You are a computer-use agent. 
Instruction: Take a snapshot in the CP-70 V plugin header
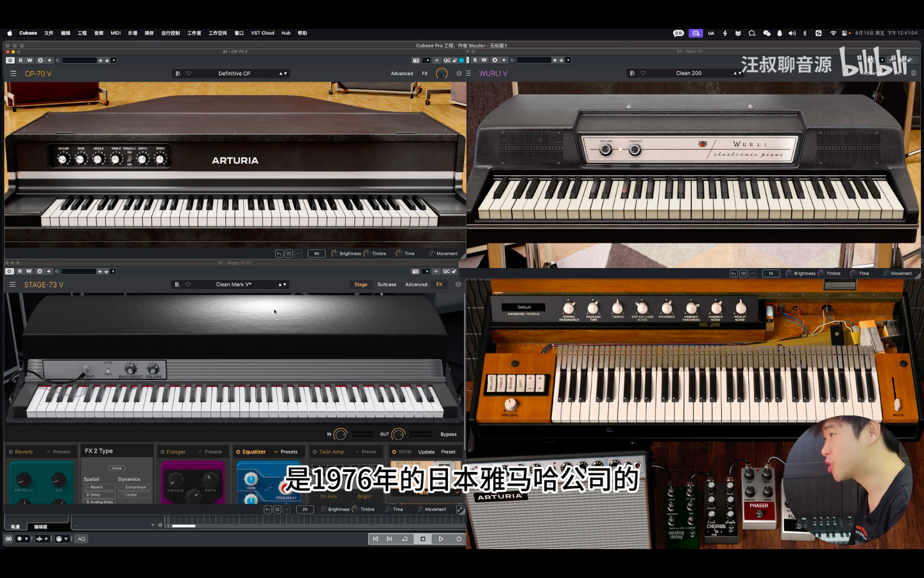416,60
